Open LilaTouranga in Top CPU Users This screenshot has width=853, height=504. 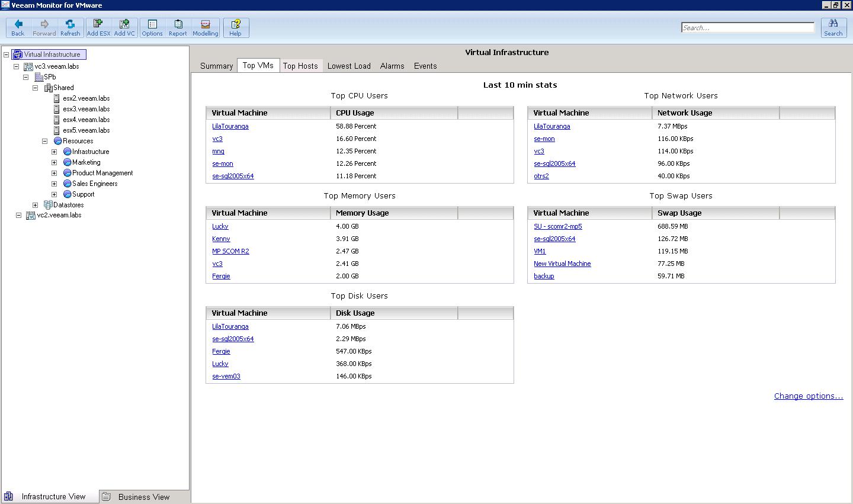pyautogui.click(x=230, y=126)
